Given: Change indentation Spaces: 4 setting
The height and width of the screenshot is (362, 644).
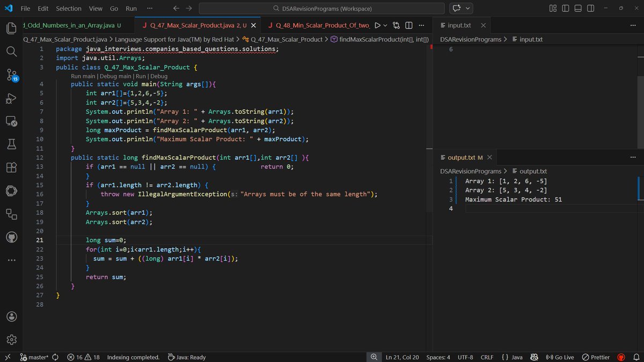Looking at the screenshot, I should [438, 357].
